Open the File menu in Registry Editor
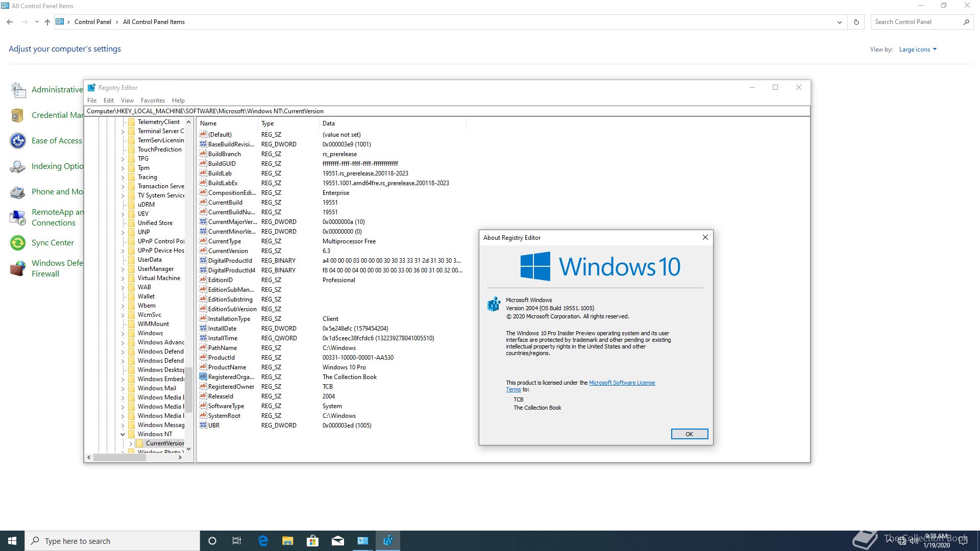The width and height of the screenshot is (980, 551). 92,101
